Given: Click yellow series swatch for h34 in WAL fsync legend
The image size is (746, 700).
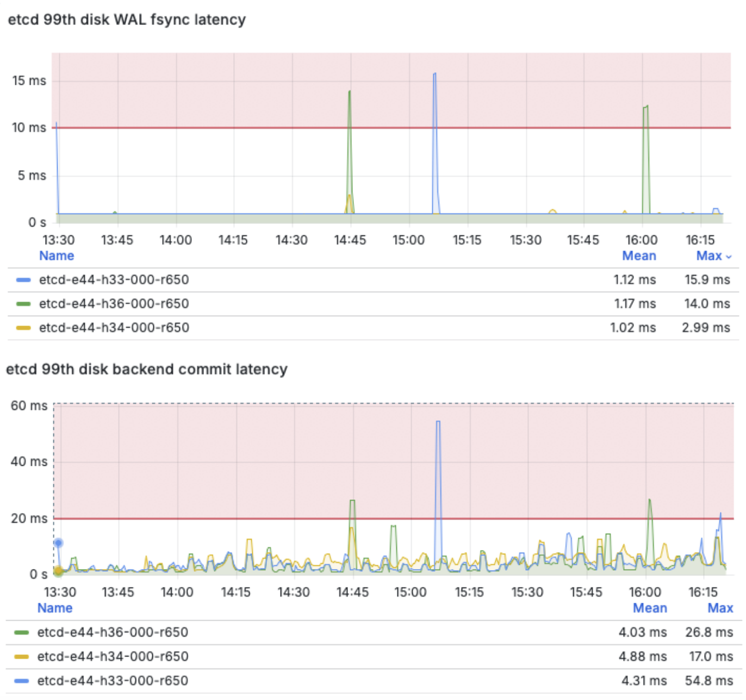Looking at the screenshot, I should point(23,328).
